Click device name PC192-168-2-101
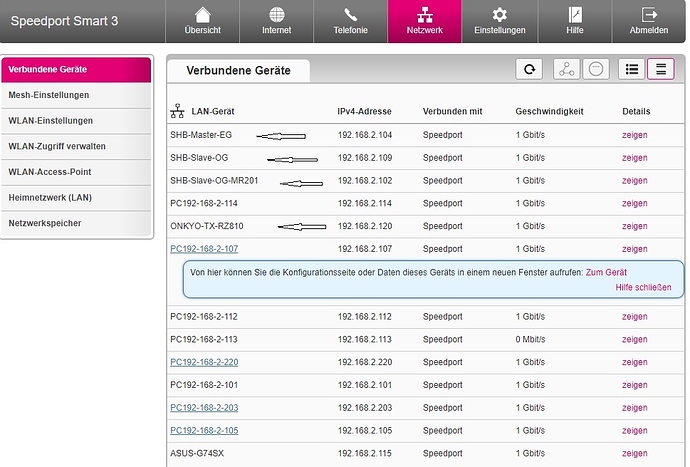The image size is (690, 467). (204, 385)
